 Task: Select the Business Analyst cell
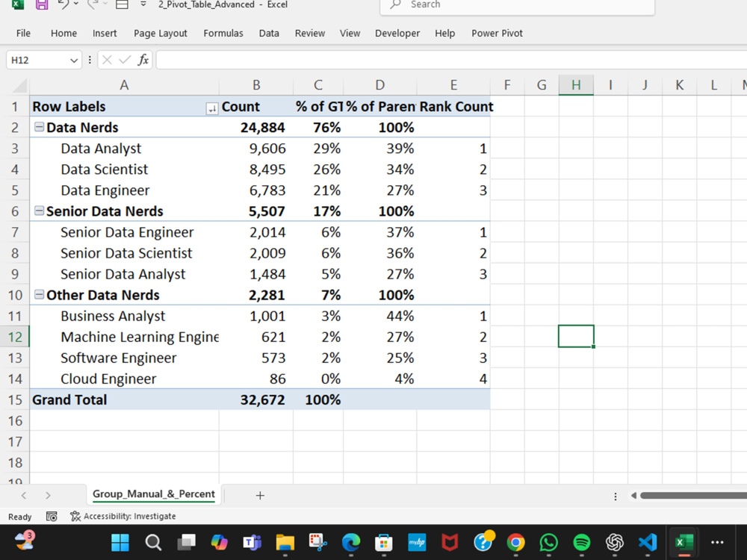click(124, 316)
